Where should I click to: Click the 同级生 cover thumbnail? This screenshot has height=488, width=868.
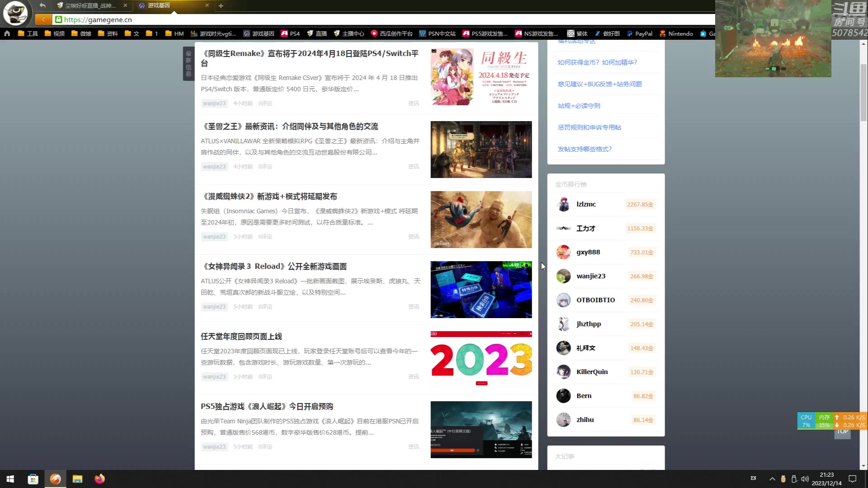coord(481,77)
